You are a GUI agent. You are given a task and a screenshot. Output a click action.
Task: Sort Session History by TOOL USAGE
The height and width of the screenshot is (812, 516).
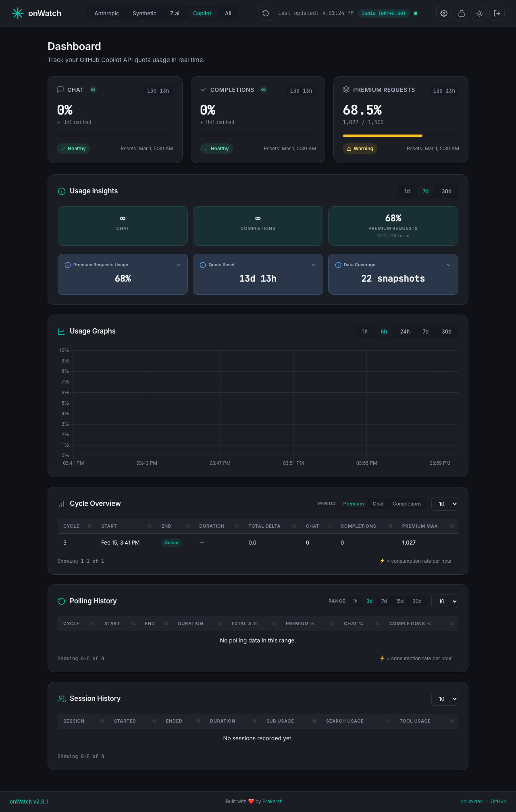click(427, 721)
